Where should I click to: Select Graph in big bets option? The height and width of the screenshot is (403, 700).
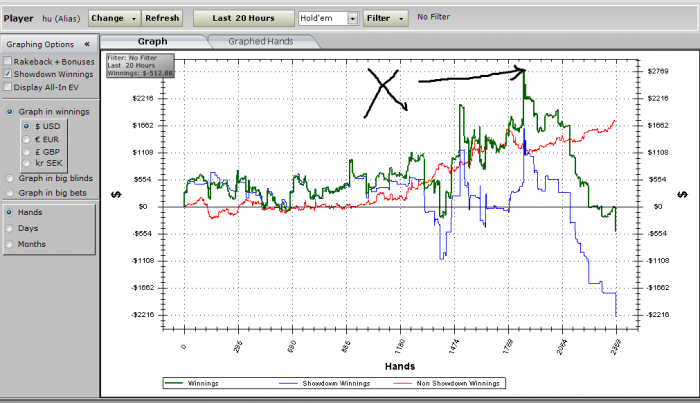(9, 193)
